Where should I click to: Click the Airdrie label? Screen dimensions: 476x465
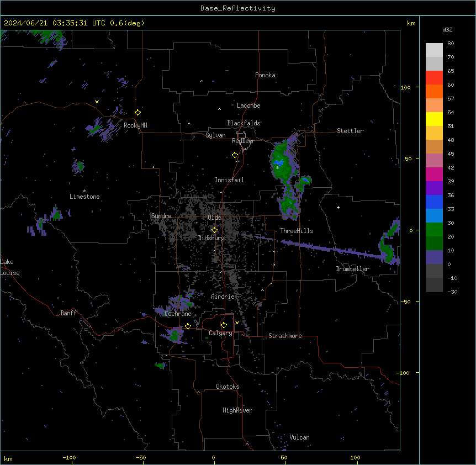(223, 297)
